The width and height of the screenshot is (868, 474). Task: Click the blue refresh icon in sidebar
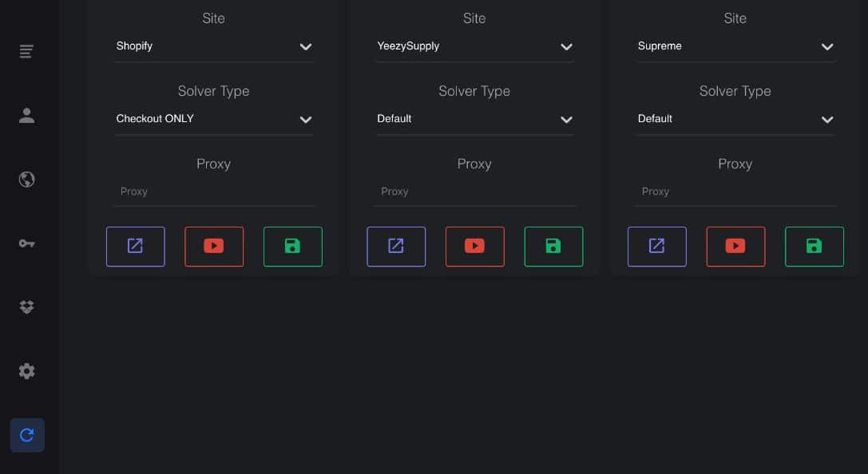(27, 435)
